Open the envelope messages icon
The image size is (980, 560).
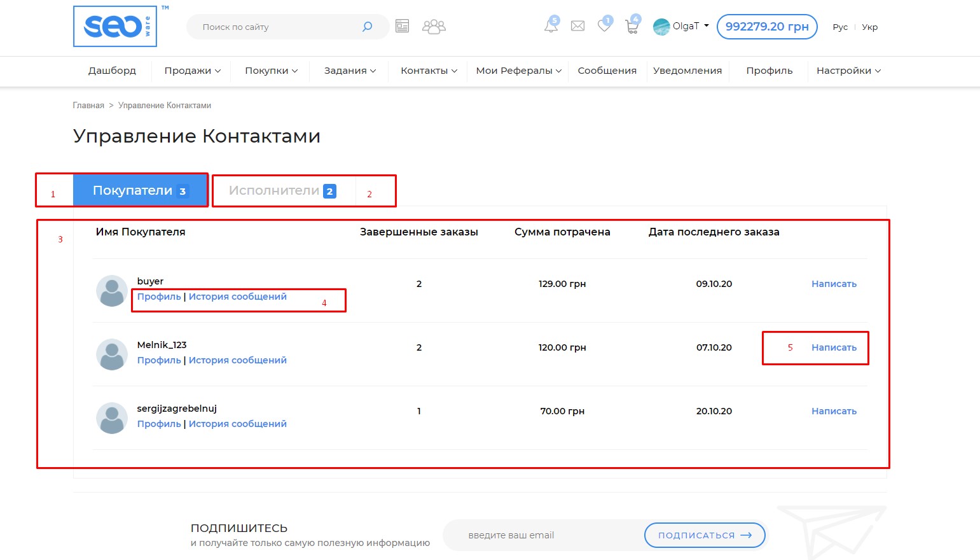(577, 26)
